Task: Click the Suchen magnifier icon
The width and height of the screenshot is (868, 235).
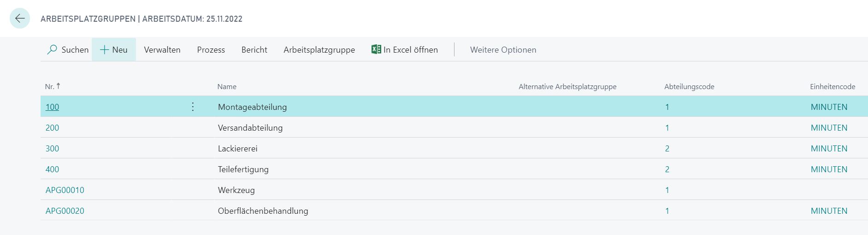Action: (52, 49)
